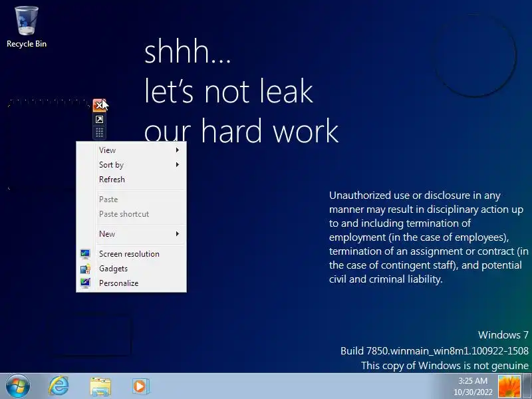Expand the New submenu arrow
This screenshot has width=532, height=399.
coord(177,234)
